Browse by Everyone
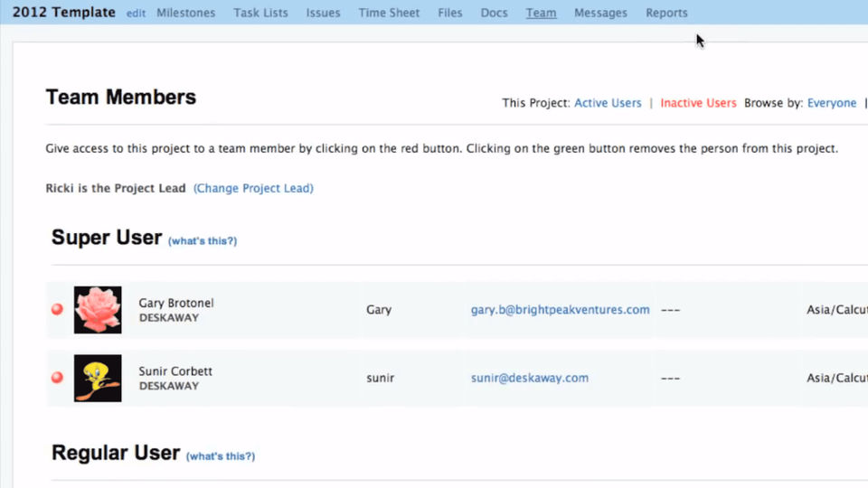Screen dimensions: 868x488 click(832, 103)
